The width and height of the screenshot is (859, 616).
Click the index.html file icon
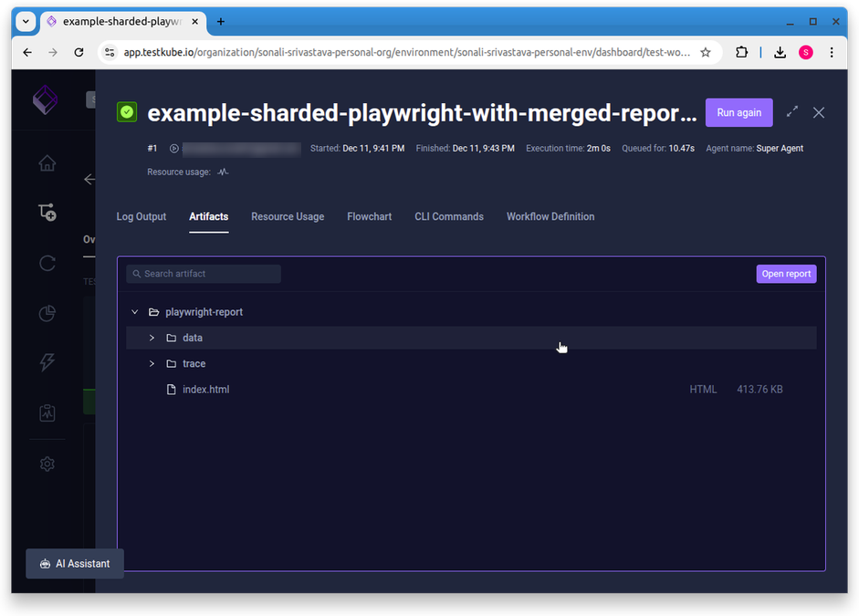tap(172, 390)
